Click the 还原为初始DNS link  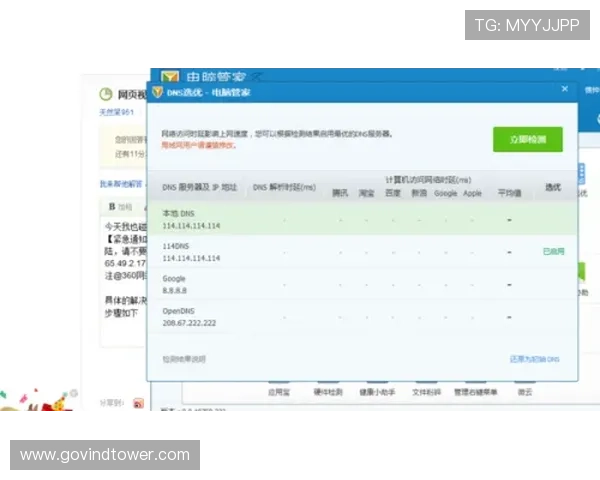click(x=535, y=359)
